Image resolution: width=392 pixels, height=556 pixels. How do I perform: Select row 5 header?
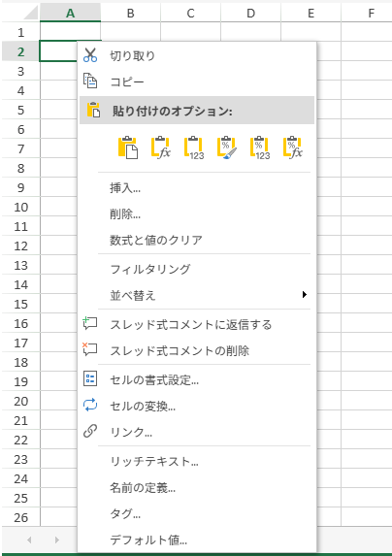21,110
